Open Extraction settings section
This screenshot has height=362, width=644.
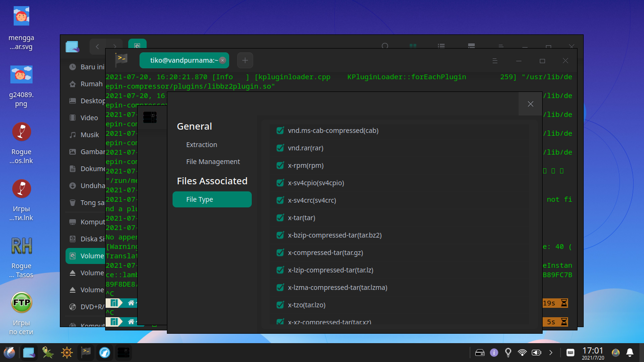[202, 145]
